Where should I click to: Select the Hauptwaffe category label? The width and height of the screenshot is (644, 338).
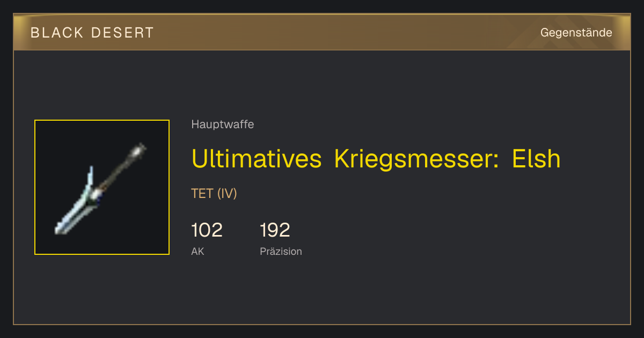coord(223,124)
